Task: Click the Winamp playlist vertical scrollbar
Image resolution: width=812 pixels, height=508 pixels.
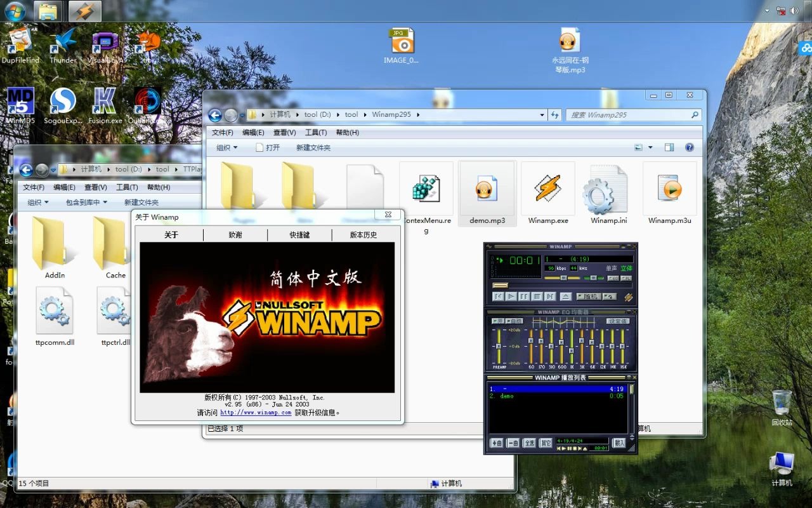Action: click(632, 408)
